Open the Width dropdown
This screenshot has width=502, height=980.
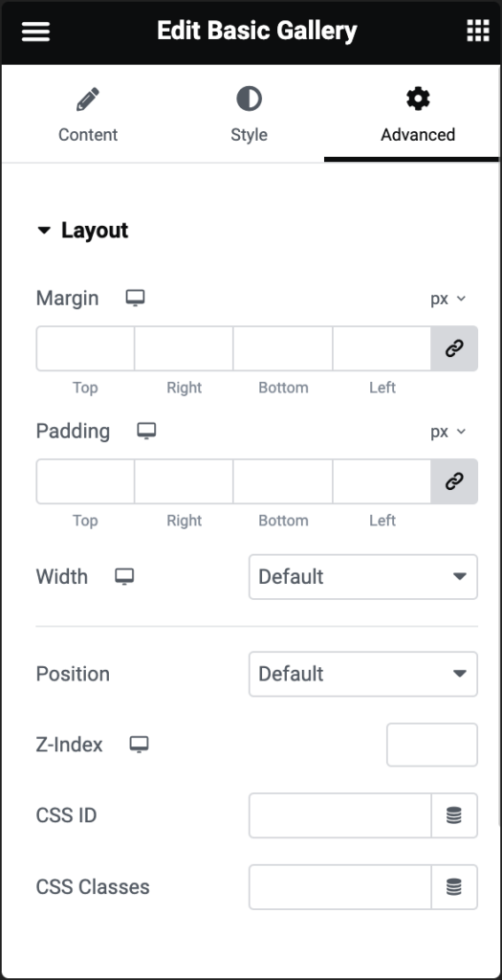[362, 577]
